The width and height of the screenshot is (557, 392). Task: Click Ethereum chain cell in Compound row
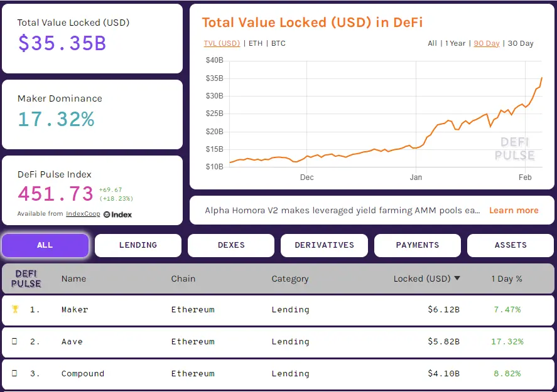click(x=193, y=374)
